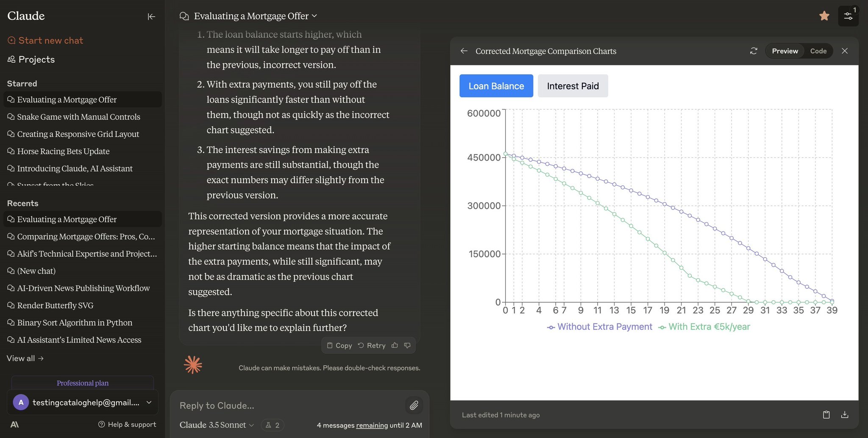The height and width of the screenshot is (438, 868).
Task: Open Snake Game with Manual Controls chat
Action: (x=83, y=117)
